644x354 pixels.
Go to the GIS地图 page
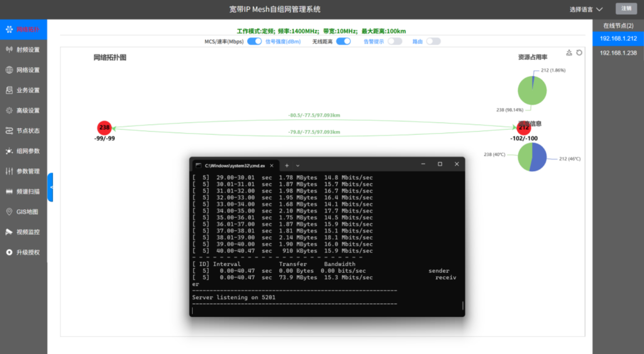[23, 212]
